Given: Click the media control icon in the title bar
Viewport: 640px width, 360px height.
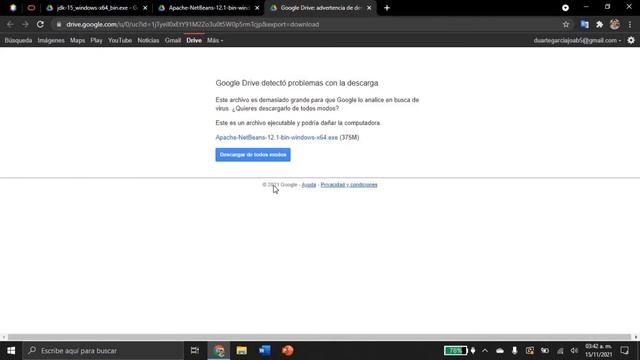Looking at the screenshot, I should click(565, 8).
